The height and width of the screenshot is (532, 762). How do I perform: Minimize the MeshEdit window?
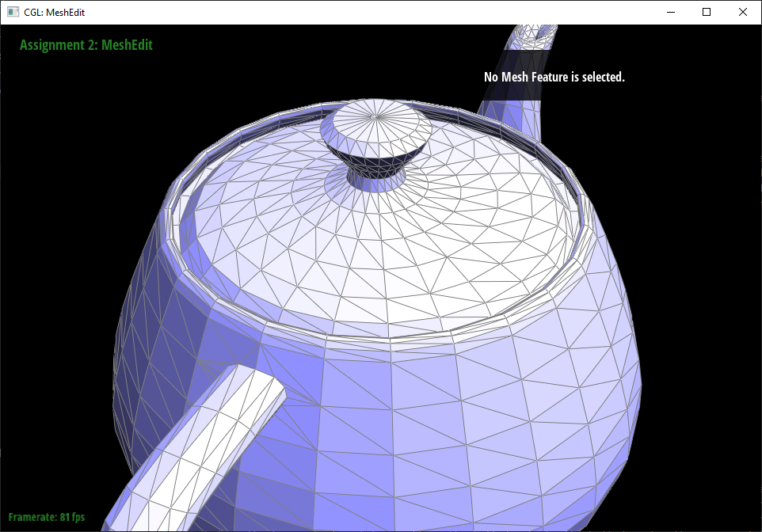click(x=670, y=12)
